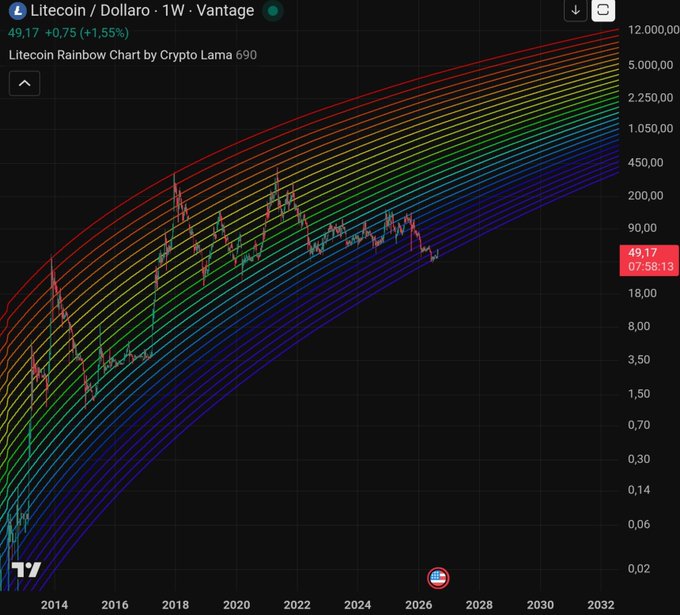Viewport: 680px width, 615px height.
Task: Click the indicator value 690
Action: 246,55
